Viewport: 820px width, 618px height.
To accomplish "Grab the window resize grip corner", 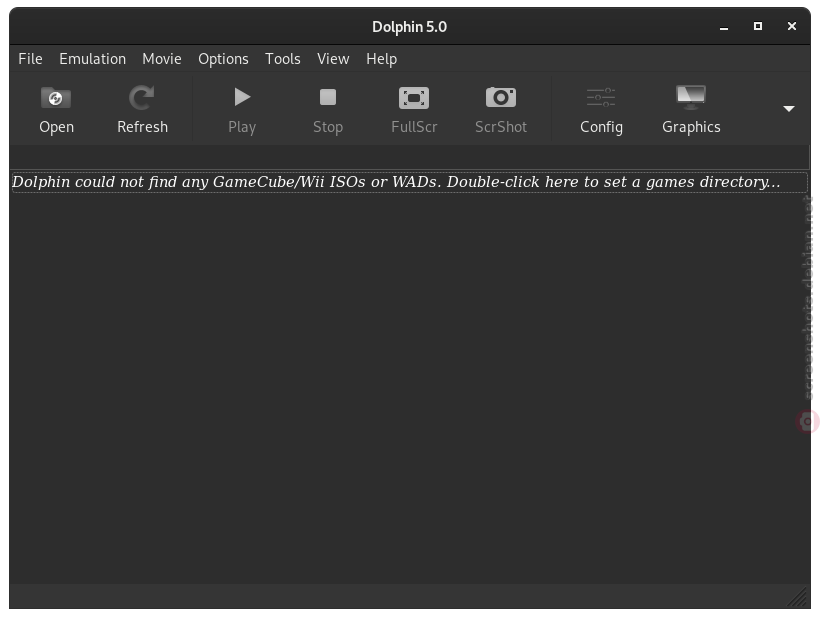I will [x=799, y=597].
